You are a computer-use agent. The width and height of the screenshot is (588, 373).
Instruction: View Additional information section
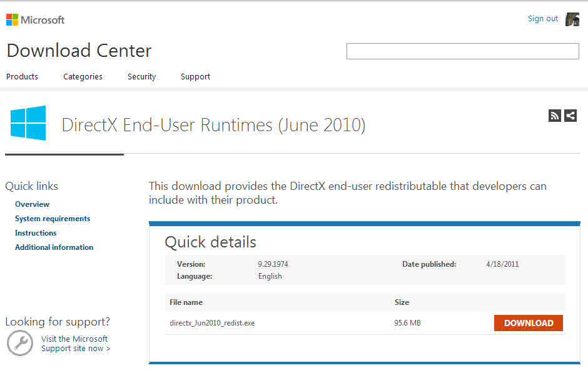(x=54, y=247)
